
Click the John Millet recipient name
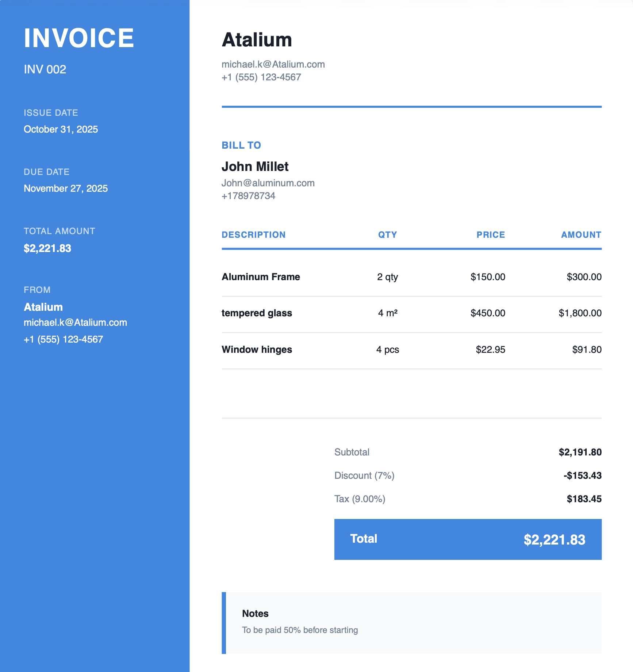click(x=255, y=166)
